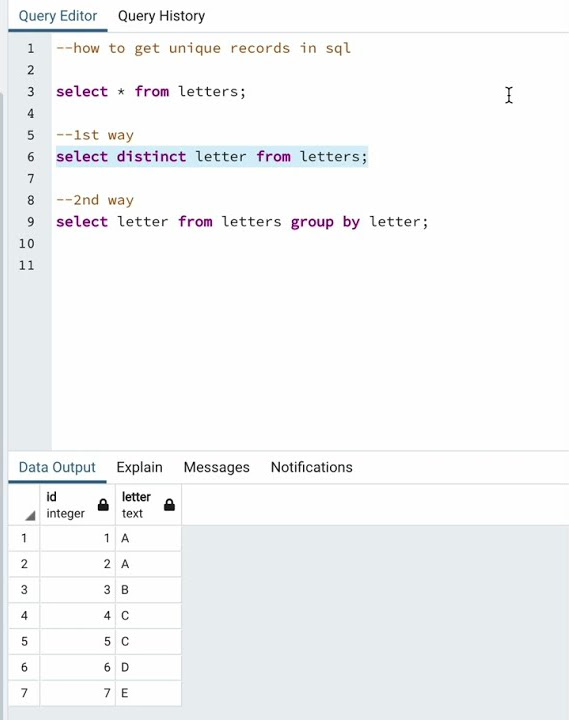This screenshot has width=569, height=720.
Task: Click the letter cell 'B' in row 3
Action: (x=148, y=590)
